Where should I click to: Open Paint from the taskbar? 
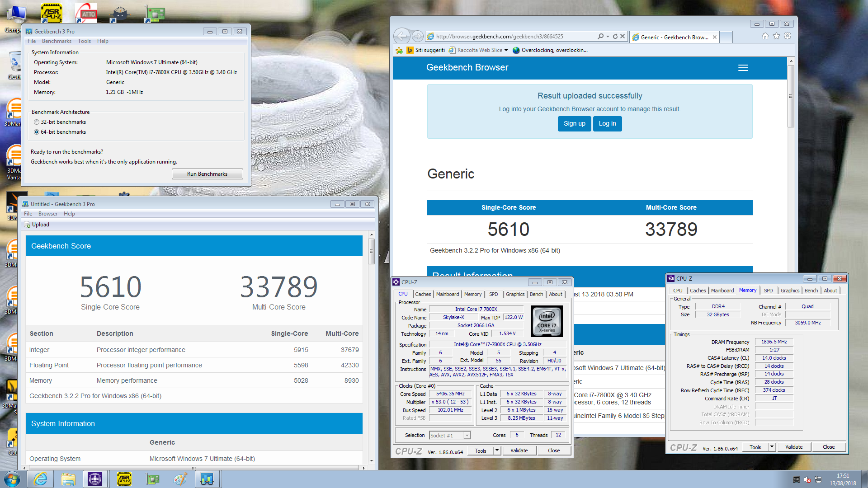[x=180, y=479]
